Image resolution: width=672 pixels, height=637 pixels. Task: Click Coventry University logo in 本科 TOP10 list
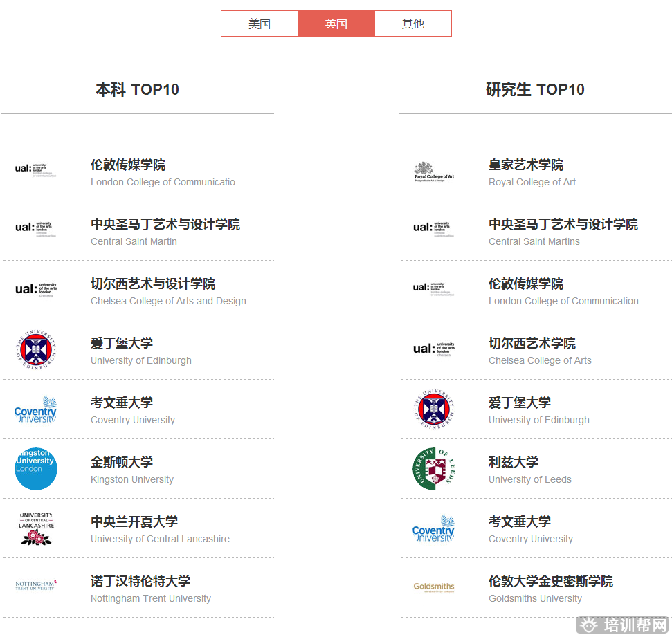pos(35,409)
